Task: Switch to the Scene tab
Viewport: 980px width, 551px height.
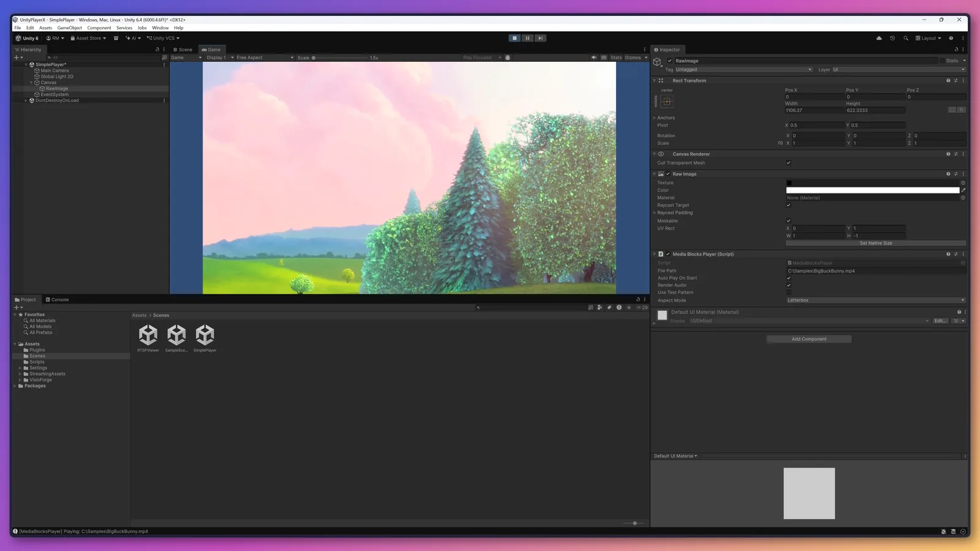Action: pos(183,50)
